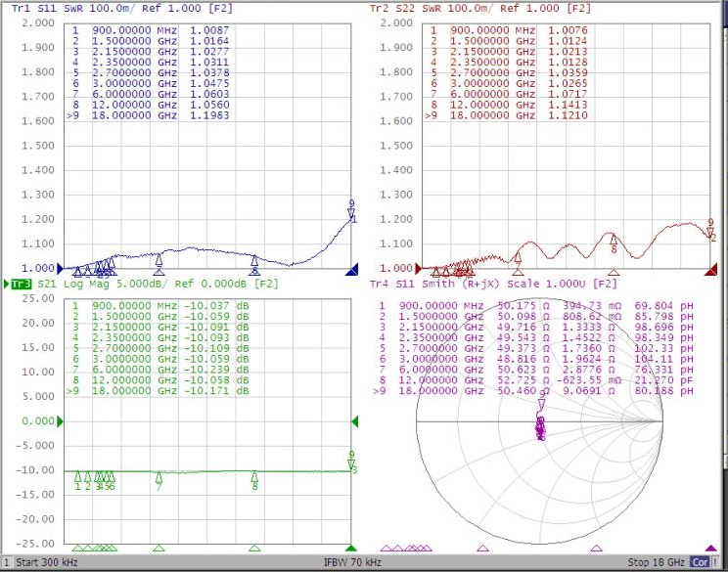This screenshot has width=728, height=572.
Task: Click the green reference level arrow at 0.000
Action: point(62,421)
